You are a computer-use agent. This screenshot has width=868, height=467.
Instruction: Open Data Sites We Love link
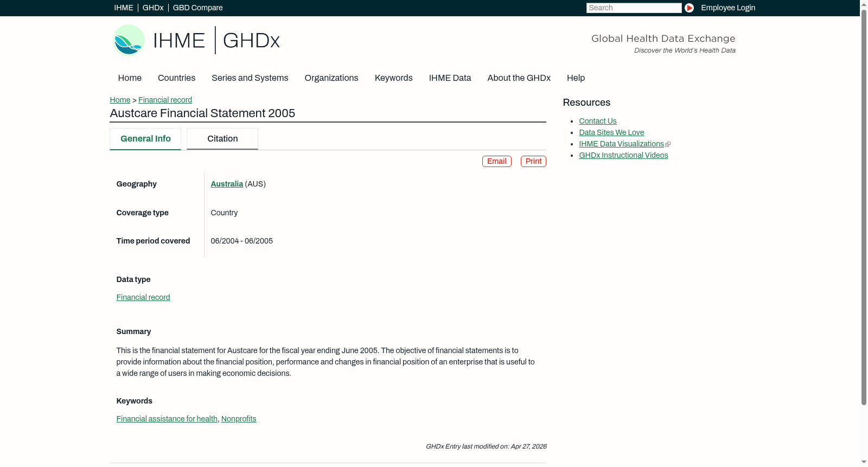[611, 132]
